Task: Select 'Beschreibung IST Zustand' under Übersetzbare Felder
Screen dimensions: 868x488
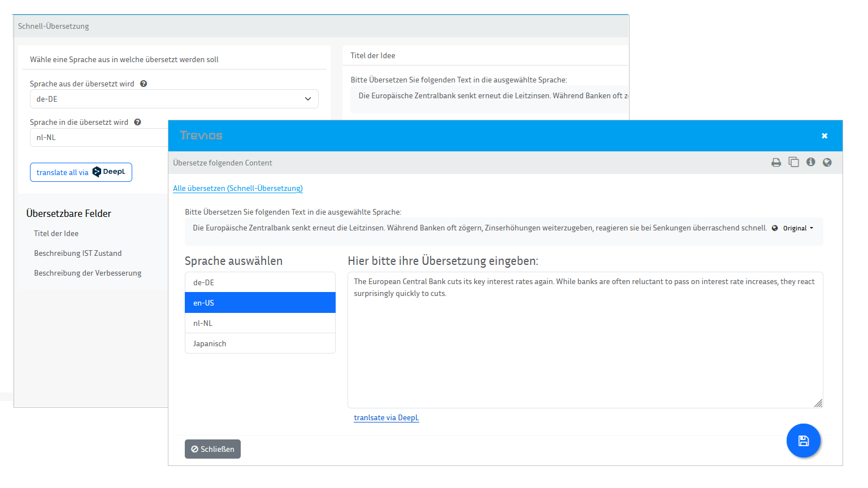Action: pos(77,253)
